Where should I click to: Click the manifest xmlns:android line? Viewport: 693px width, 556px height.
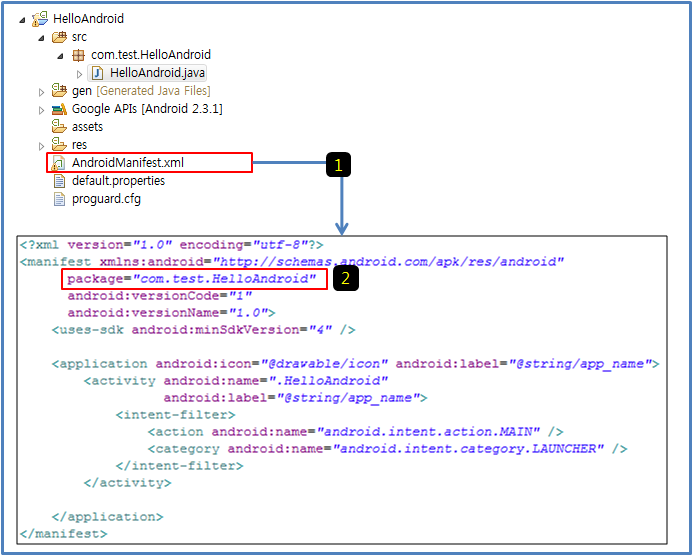tap(292, 262)
